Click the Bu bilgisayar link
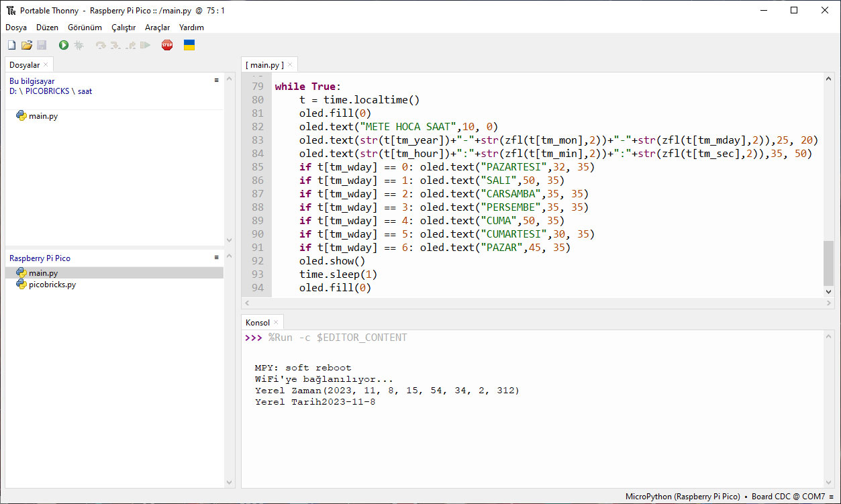 tap(32, 81)
